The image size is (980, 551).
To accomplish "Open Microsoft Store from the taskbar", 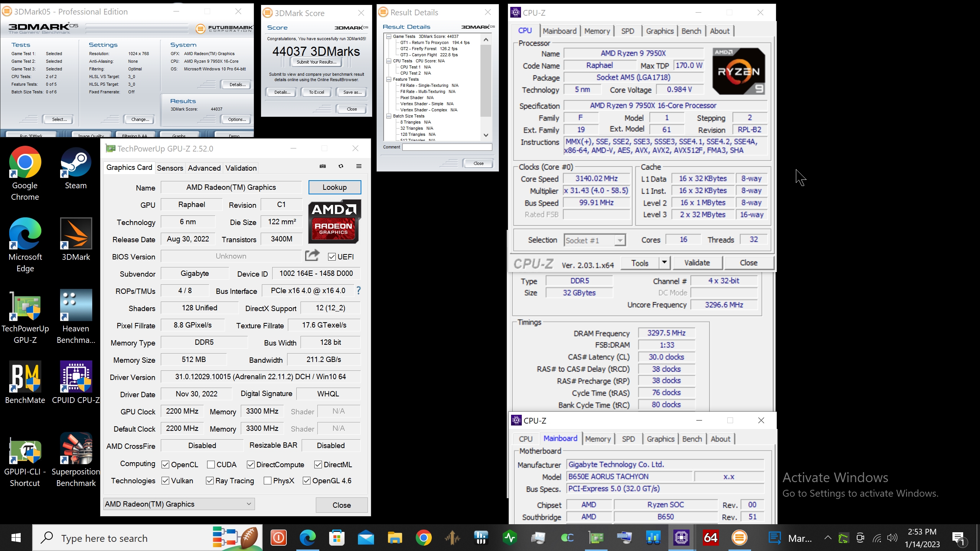I will (x=337, y=538).
